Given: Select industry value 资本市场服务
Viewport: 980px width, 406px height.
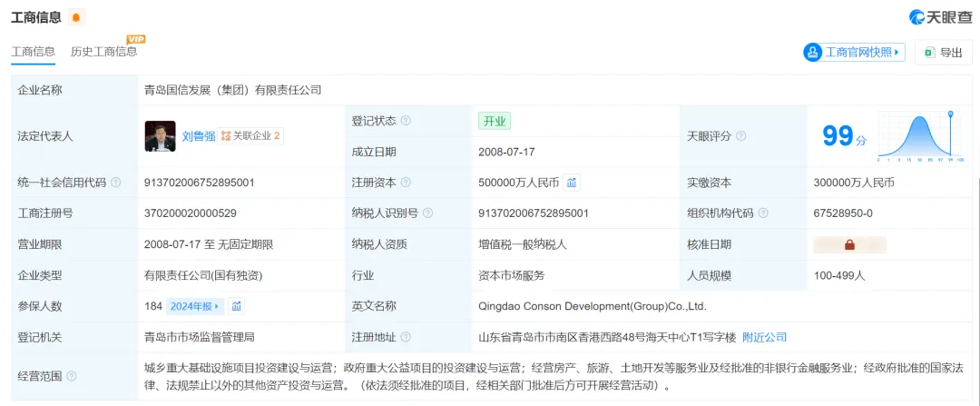Looking at the screenshot, I should click(x=511, y=275).
